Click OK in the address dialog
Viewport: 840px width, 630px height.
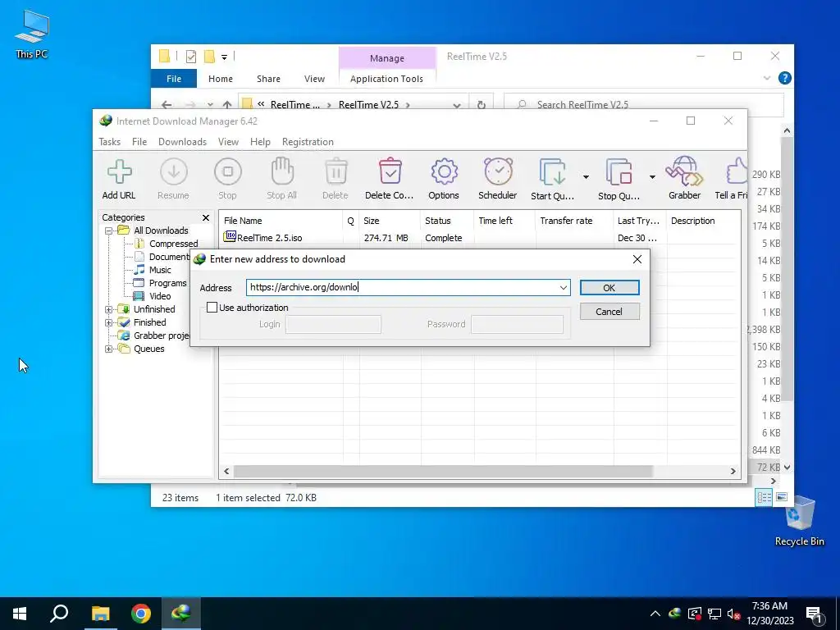609,288
